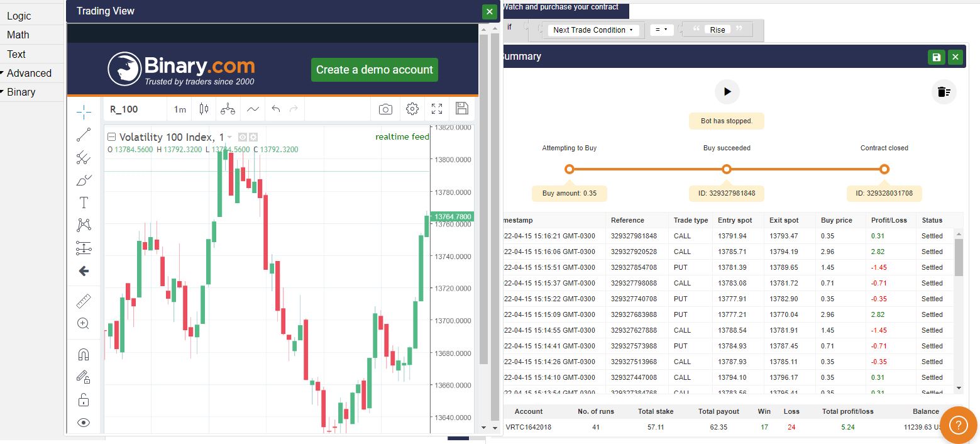Click Create a demo account

[x=374, y=70]
